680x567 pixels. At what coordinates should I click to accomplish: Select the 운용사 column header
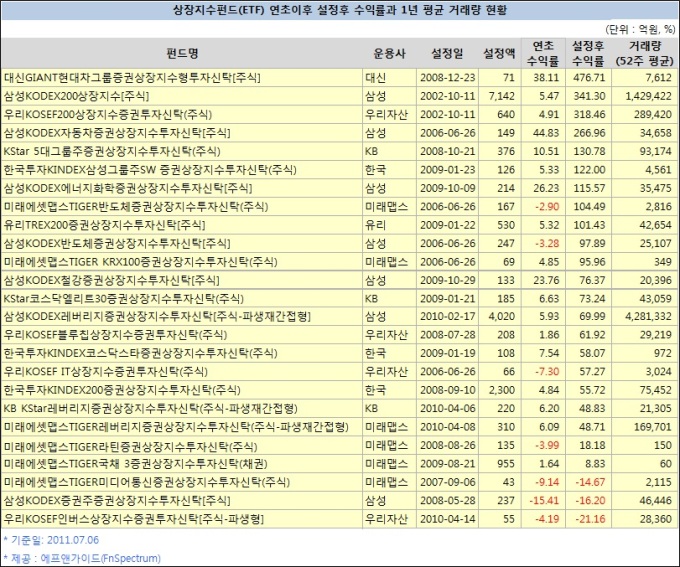coord(389,53)
